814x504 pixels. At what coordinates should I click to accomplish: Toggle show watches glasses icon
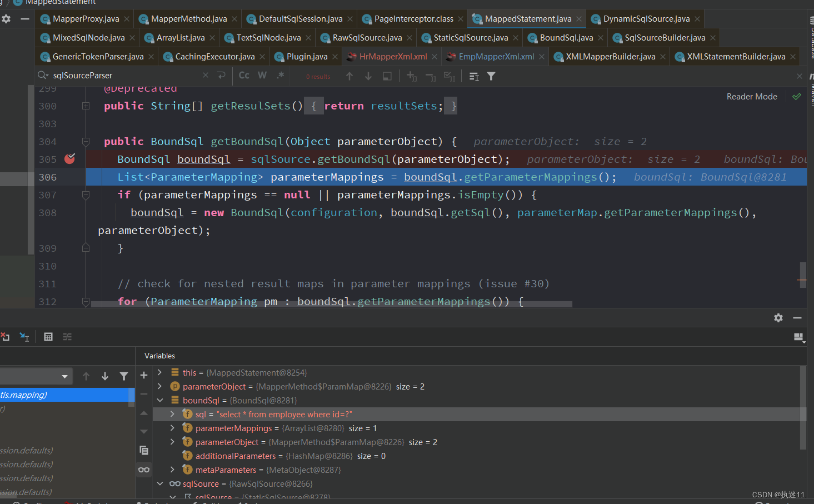coord(144,470)
